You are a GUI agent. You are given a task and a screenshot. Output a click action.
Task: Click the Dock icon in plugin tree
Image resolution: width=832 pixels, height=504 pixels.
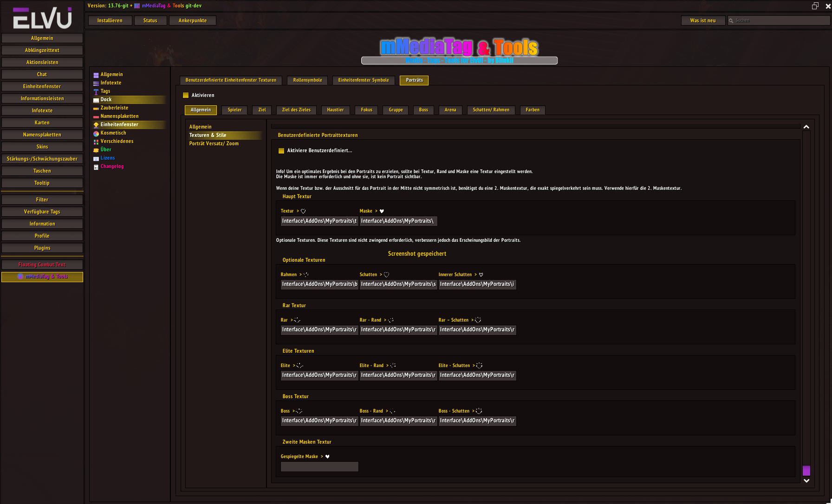tap(96, 100)
